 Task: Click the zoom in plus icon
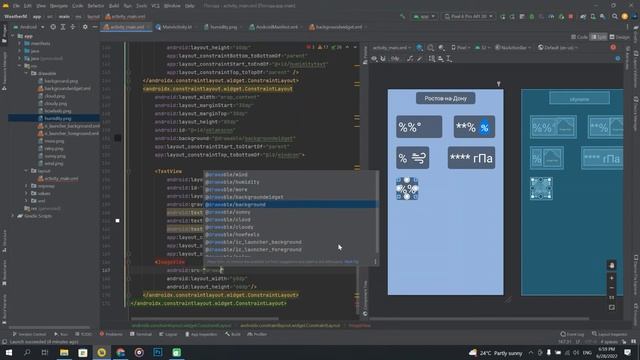611,278
